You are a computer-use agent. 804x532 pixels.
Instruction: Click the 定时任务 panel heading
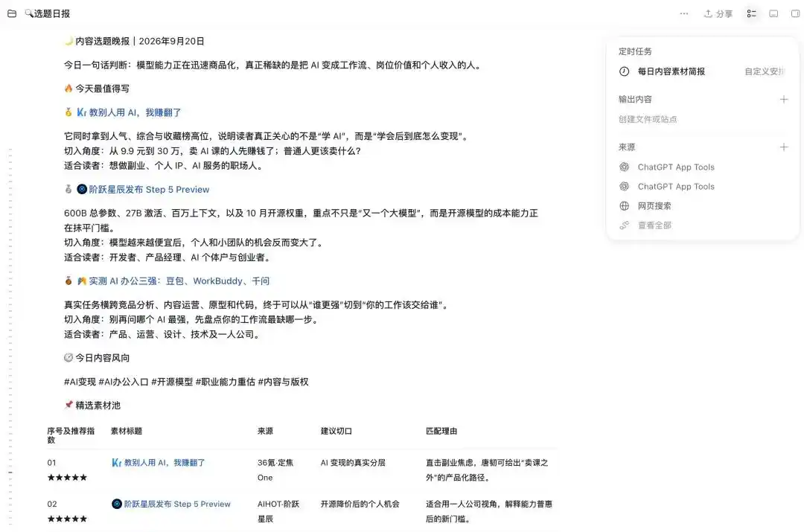(x=635, y=51)
